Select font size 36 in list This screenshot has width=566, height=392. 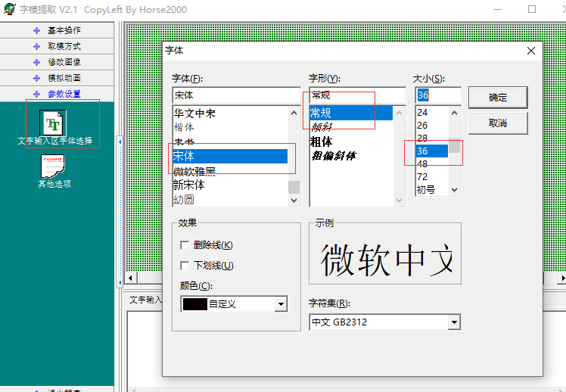pyautogui.click(x=432, y=151)
